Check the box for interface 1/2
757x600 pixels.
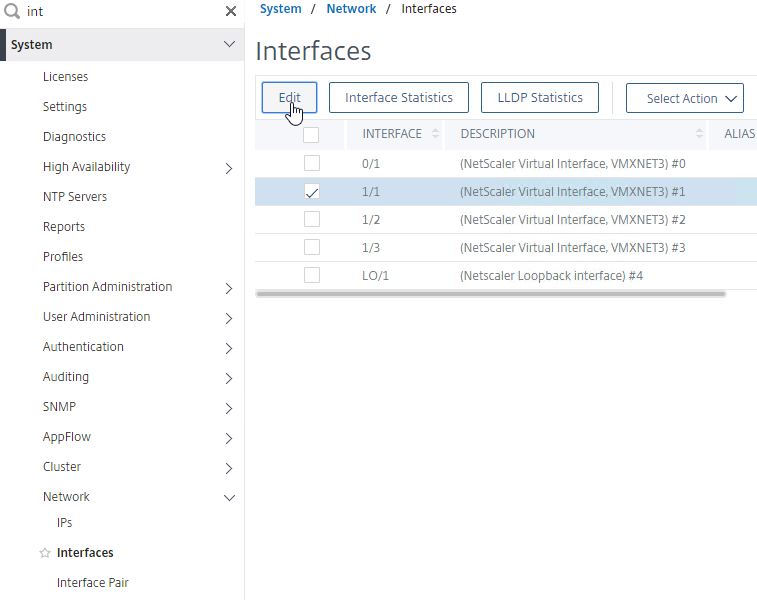312,219
